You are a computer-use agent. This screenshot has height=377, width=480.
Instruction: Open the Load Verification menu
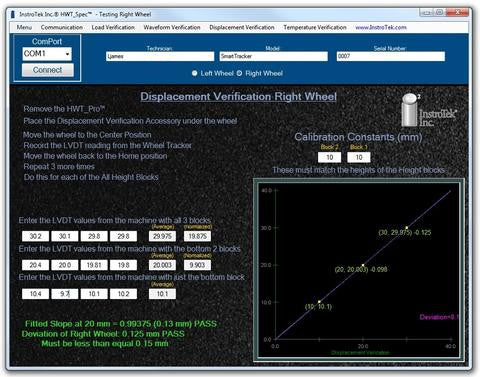pyautogui.click(x=113, y=28)
